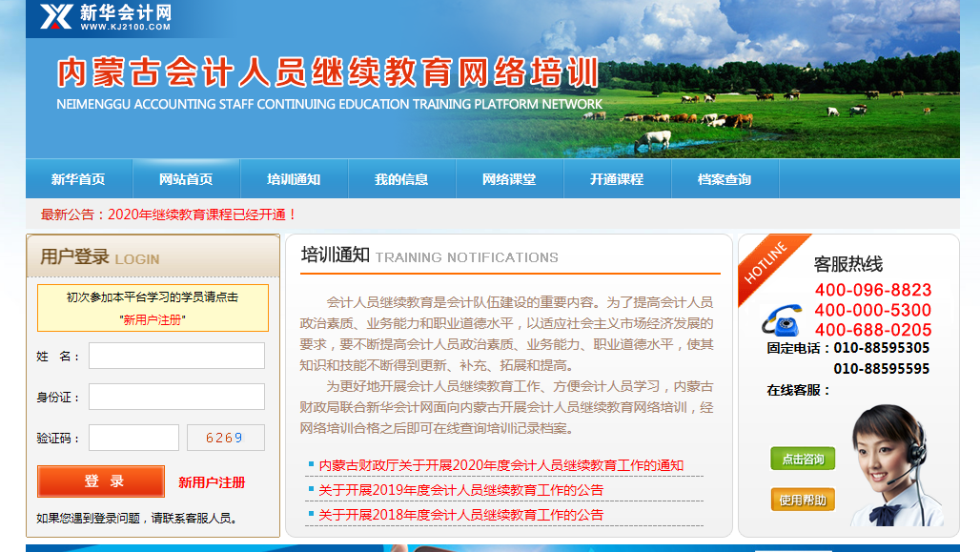Open the 培训通知 menu item

(x=294, y=179)
